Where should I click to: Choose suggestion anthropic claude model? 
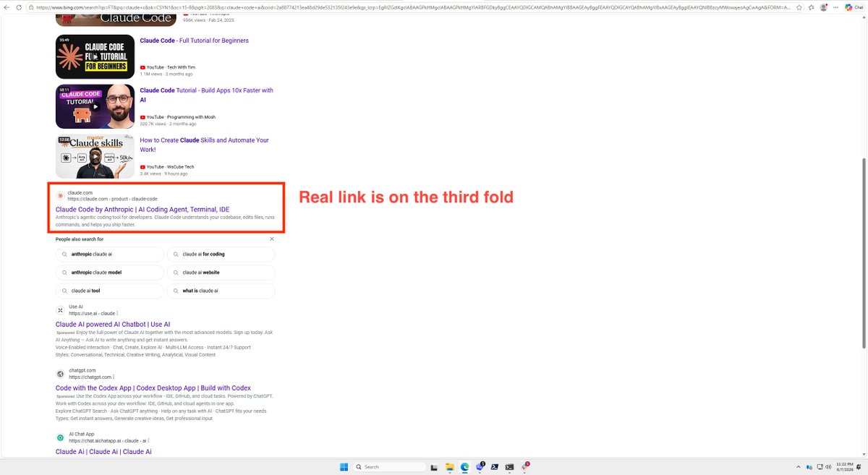110,273
